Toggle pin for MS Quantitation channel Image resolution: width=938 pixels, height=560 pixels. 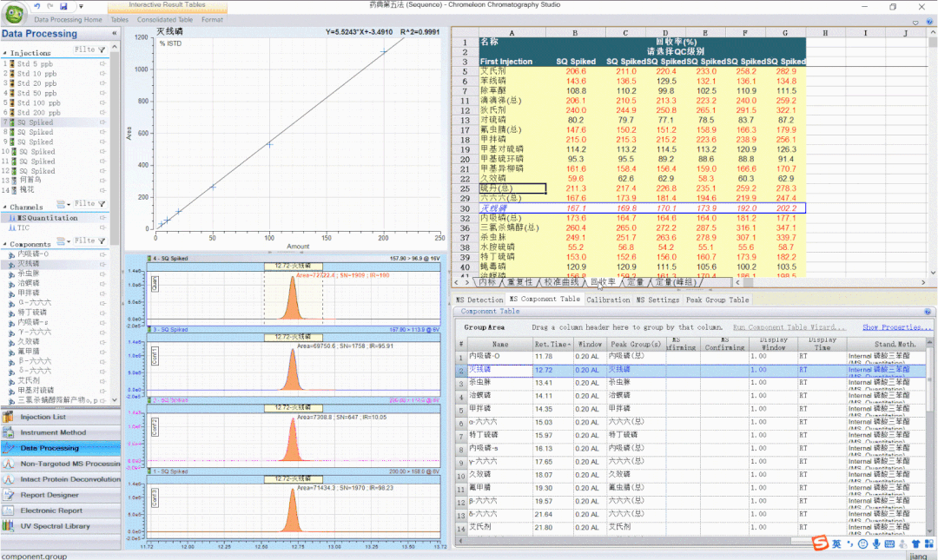103,218
